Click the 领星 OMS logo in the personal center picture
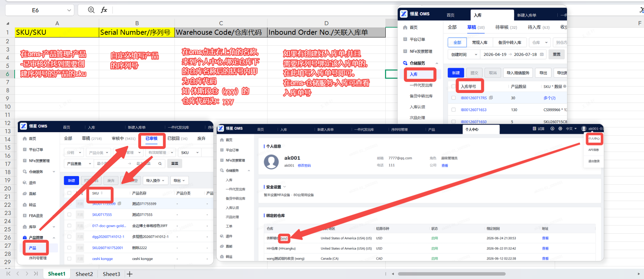The height and width of the screenshot is (279, 644). (x=221, y=128)
